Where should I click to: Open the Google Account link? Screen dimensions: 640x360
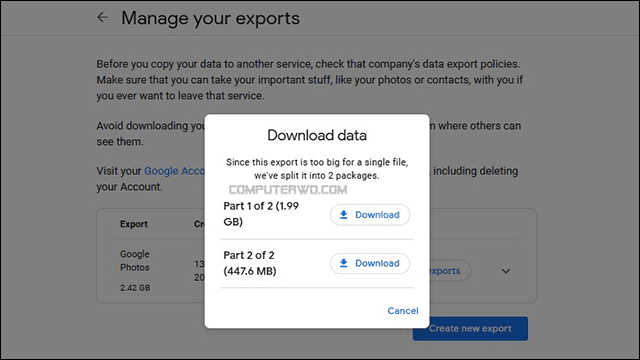(175, 171)
